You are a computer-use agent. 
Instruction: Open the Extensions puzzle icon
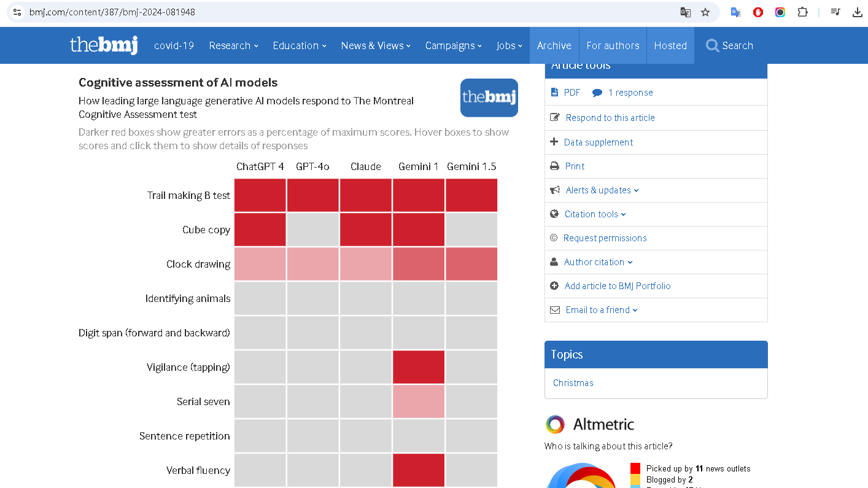(802, 12)
